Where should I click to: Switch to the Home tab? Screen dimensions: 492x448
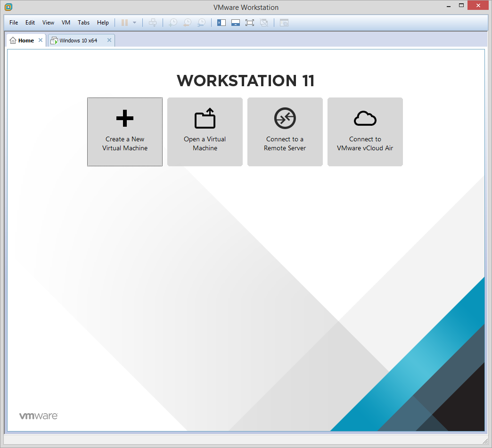click(x=26, y=41)
